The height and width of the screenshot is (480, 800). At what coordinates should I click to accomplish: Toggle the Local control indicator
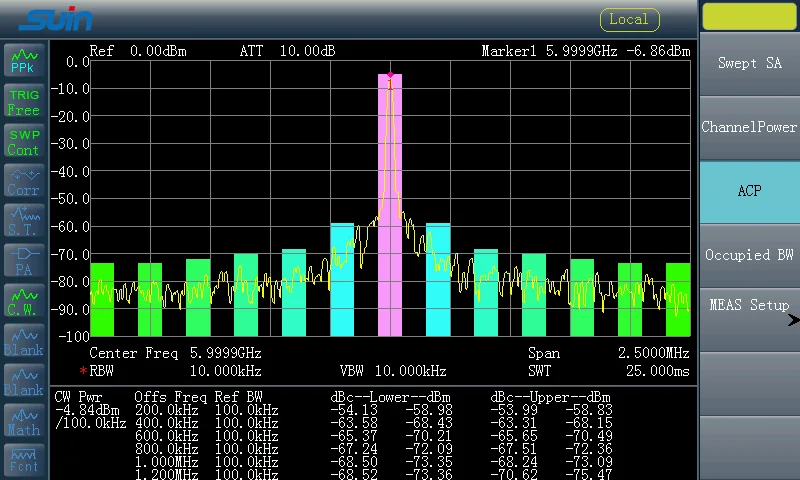pos(629,19)
